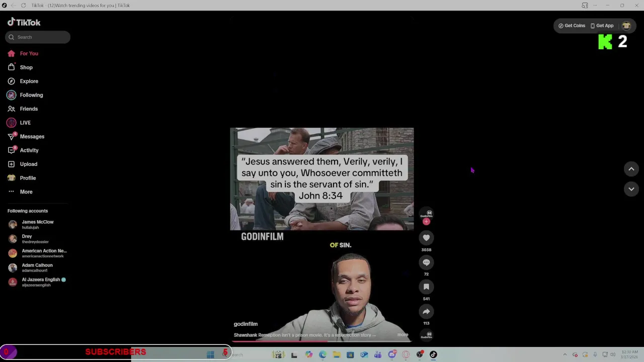The height and width of the screenshot is (362, 644).
Task: Expand caption with more link
Action: pos(403,335)
